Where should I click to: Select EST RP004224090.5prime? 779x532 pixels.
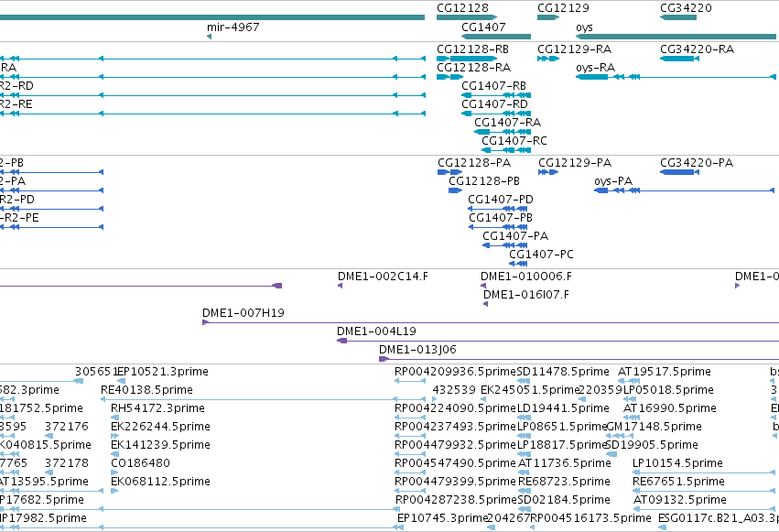(x=410, y=418)
